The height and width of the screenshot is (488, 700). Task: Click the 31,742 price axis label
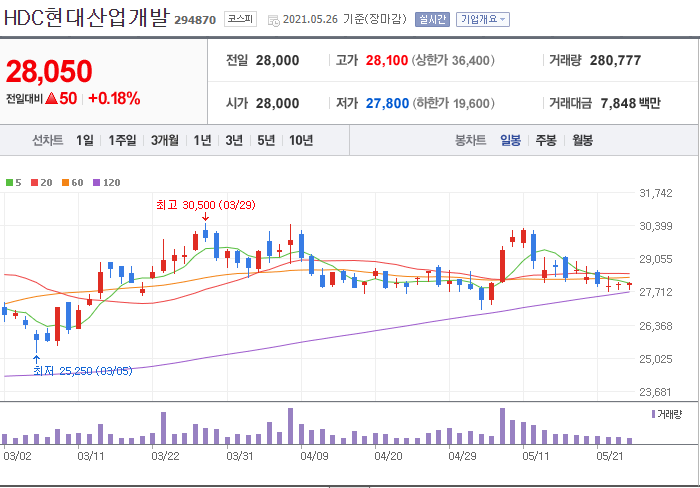point(656,193)
